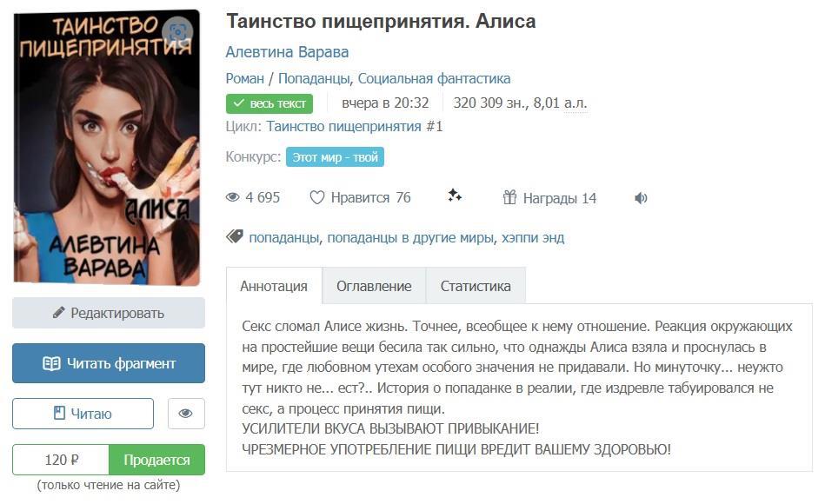Toggle the Читаю bookmark button
Screen dimensions: 825x504
[x=83, y=414]
